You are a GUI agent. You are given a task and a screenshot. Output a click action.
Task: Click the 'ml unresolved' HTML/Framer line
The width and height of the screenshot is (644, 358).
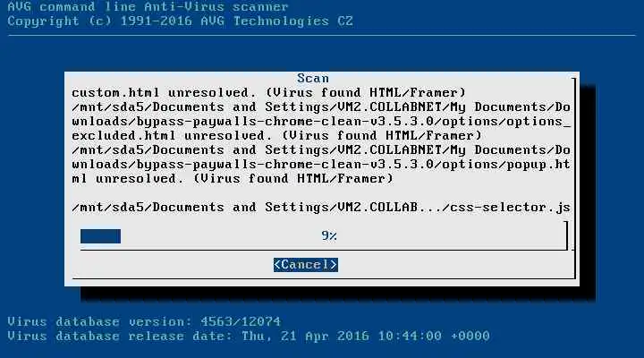coord(233,179)
